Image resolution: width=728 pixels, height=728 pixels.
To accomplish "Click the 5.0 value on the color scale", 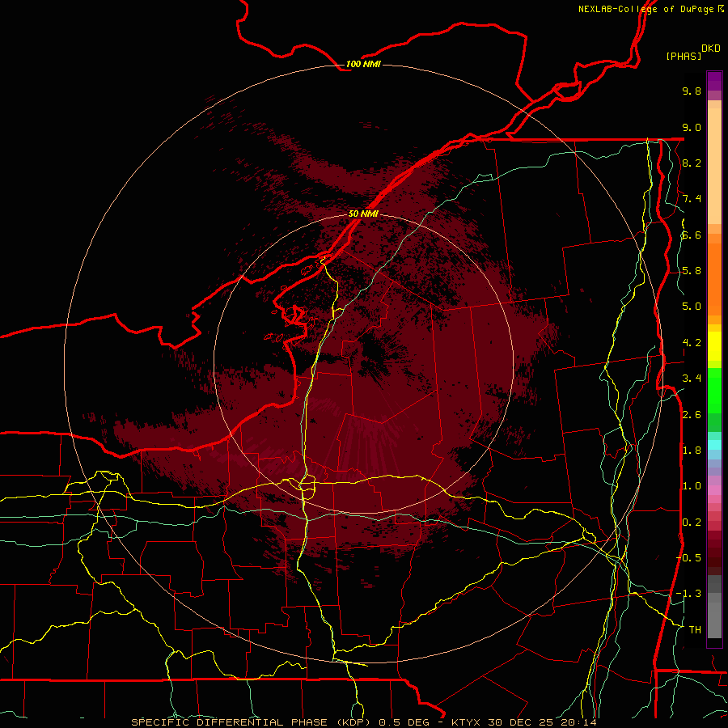I will point(692,307).
